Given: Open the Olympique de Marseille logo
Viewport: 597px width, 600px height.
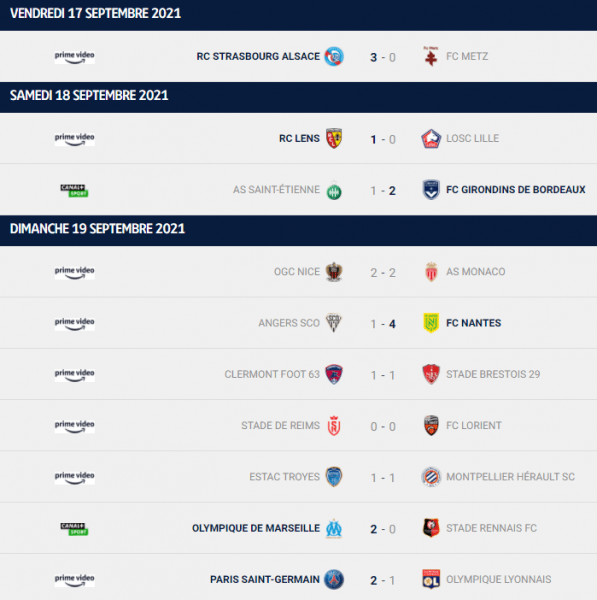Looking at the screenshot, I should (334, 528).
